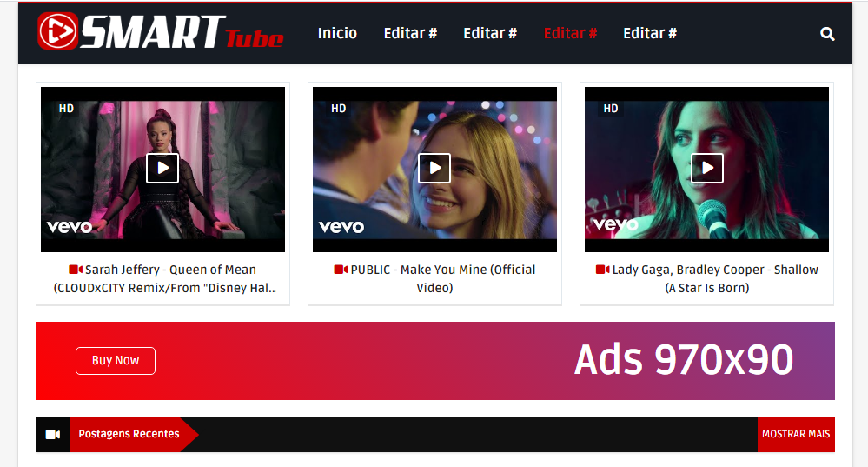Click the HD badge on Sarah Jeffery video

(66, 109)
